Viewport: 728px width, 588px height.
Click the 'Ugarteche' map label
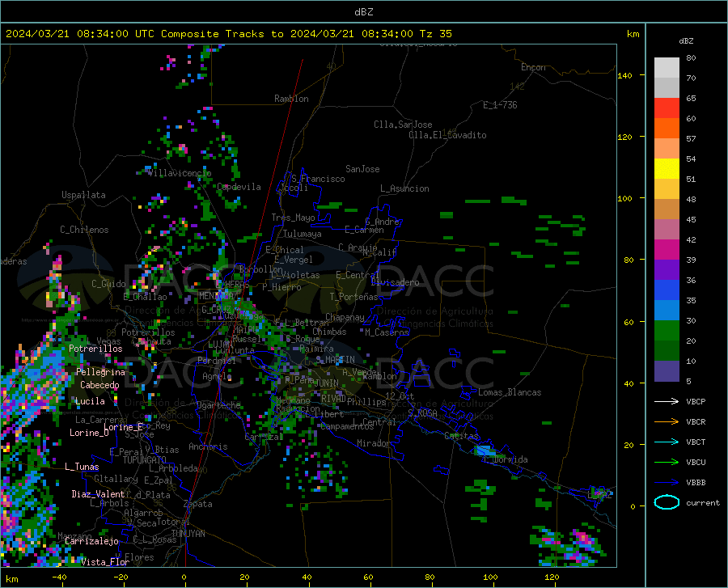(x=218, y=405)
